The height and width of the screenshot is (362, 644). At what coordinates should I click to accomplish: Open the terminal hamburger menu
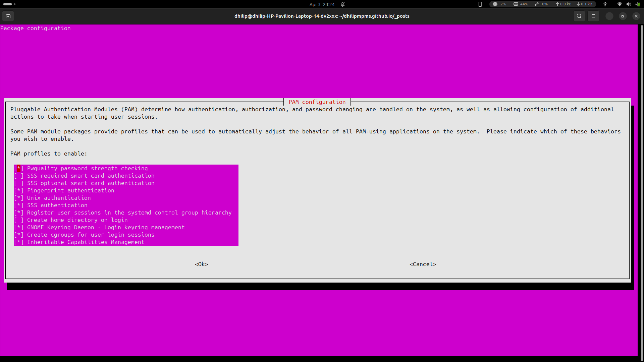[x=593, y=16]
